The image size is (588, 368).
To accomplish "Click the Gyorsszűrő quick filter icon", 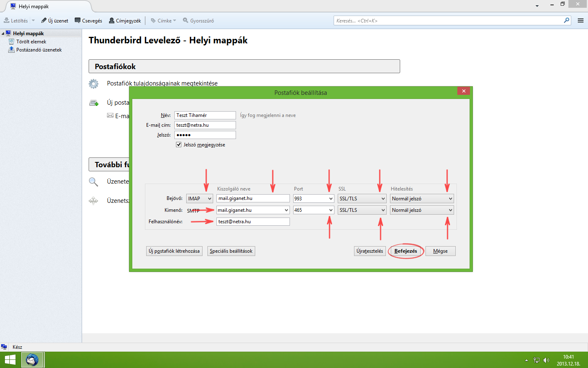I will 186,20.
